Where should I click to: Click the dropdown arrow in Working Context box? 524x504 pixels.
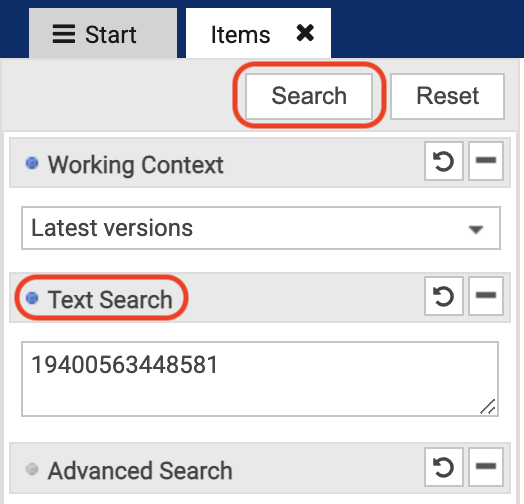pos(476,230)
